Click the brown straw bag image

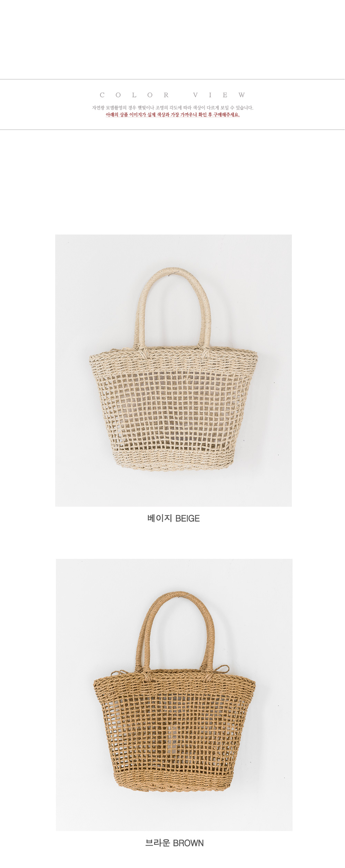(174, 695)
